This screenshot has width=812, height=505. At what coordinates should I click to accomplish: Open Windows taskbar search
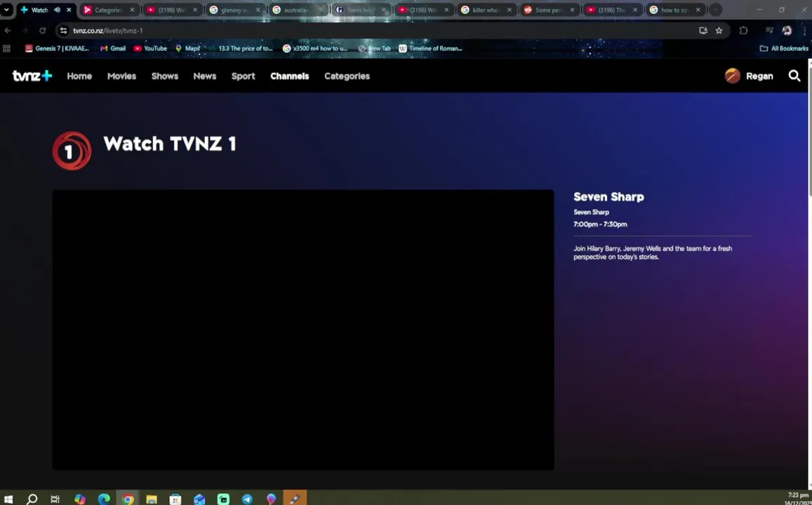[32, 499]
